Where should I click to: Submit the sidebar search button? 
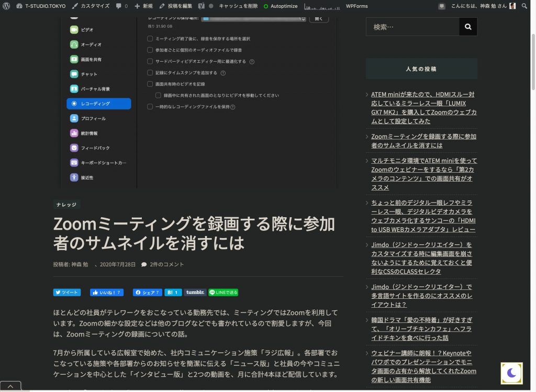coord(468,27)
